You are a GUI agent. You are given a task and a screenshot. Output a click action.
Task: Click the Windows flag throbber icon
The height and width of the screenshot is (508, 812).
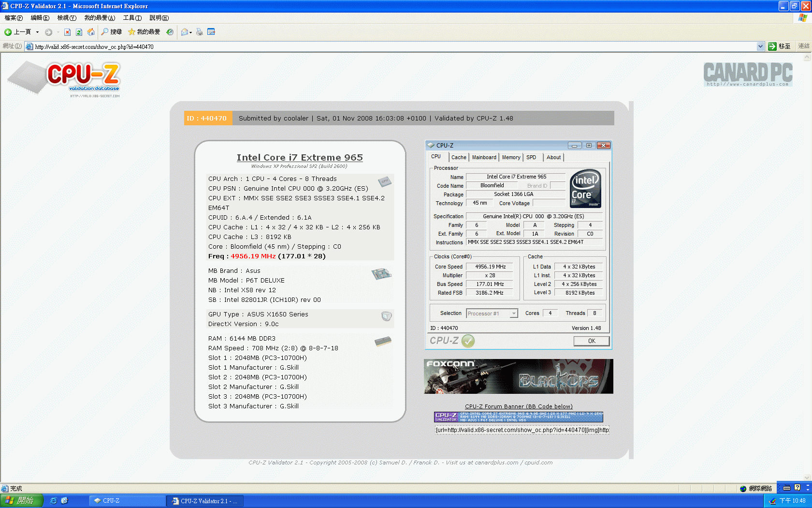(x=803, y=18)
